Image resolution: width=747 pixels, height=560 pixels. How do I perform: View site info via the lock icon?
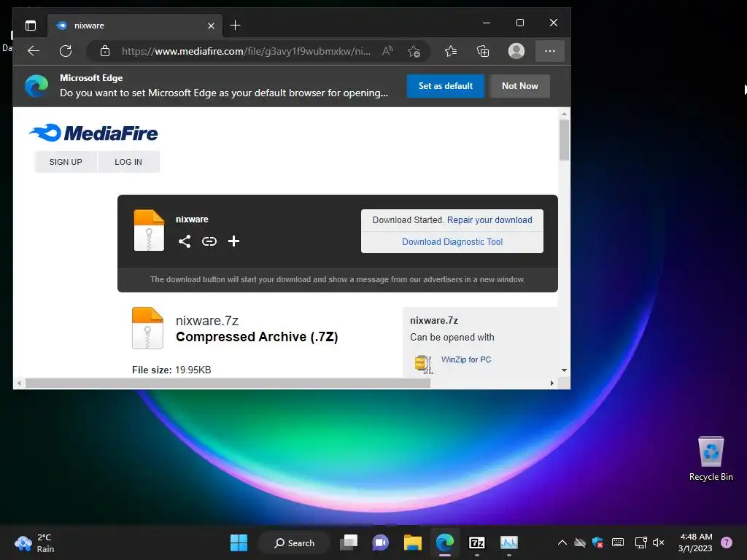tap(105, 51)
